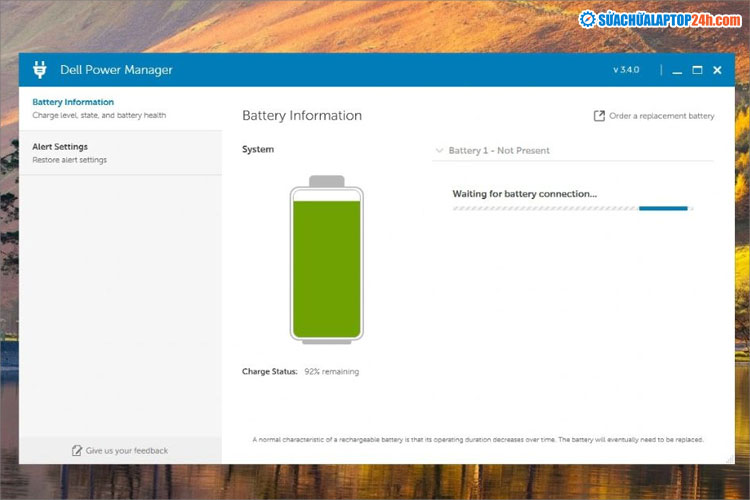Click the 92% remaining charge status text
The image size is (750, 500).
pos(331,372)
